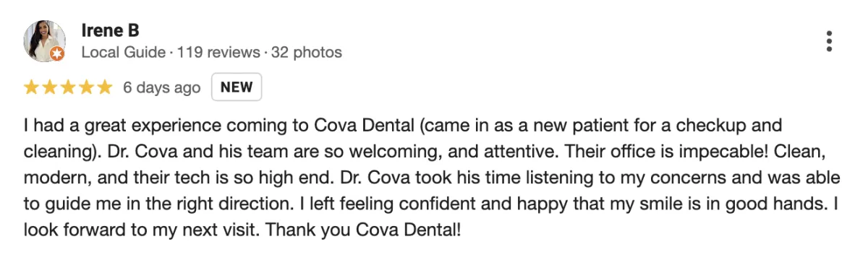Click the Local Guide star badge
Viewport: 868px width, 260px height.
click(57, 54)
